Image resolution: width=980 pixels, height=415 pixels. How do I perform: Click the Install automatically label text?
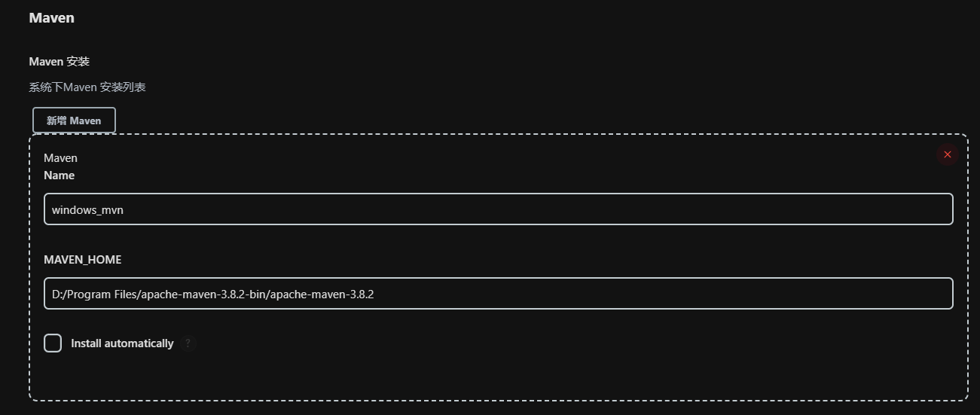click(x=122, y=343)
